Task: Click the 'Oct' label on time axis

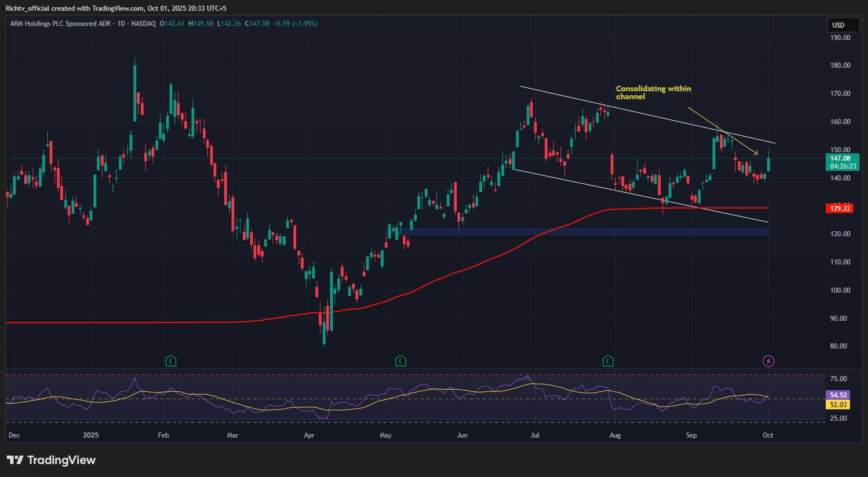Action: pyautogui.click(x=768, y=435)
